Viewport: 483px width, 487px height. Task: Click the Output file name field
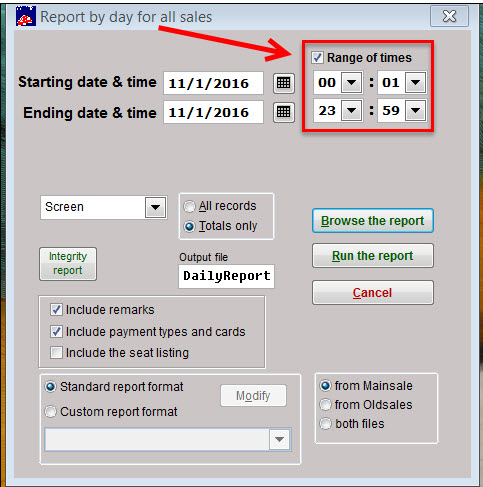(x=226, y=276)
